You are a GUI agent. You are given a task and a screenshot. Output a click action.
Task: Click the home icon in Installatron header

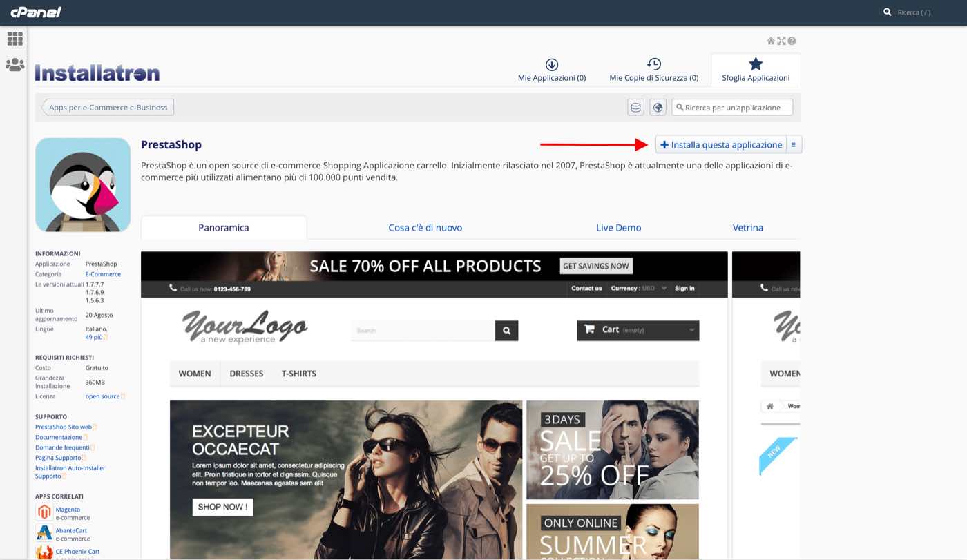tap(771, 41)
